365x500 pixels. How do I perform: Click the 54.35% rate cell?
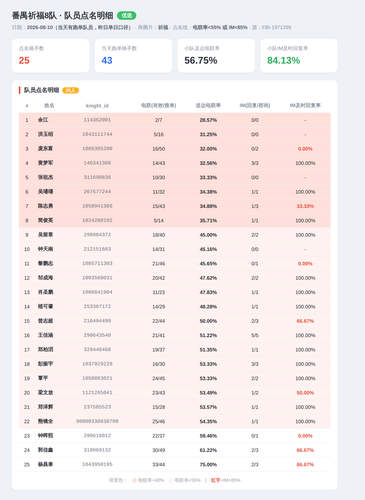[x=208, y=421]
